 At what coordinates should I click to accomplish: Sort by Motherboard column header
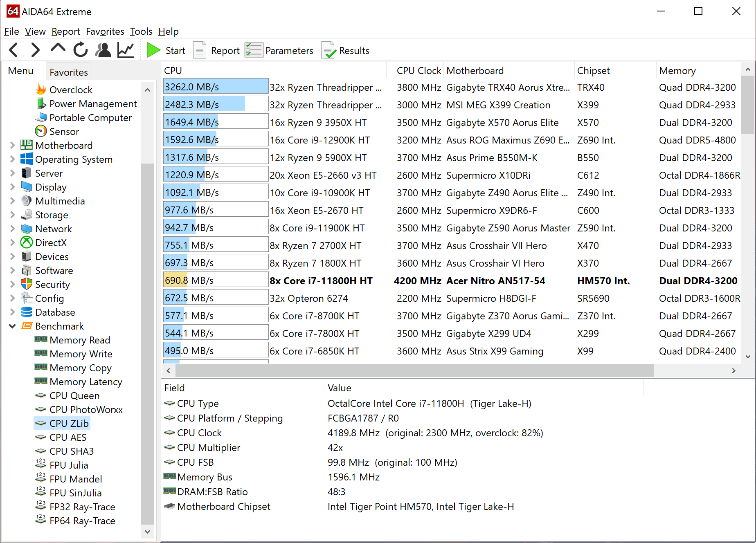tap(509, 70)
